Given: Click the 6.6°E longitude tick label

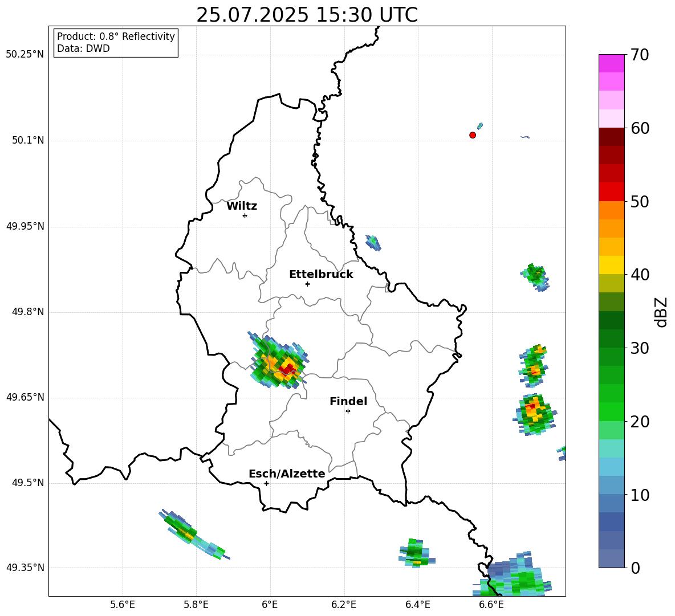Looking at the screenshot, I should coord(491,605).
